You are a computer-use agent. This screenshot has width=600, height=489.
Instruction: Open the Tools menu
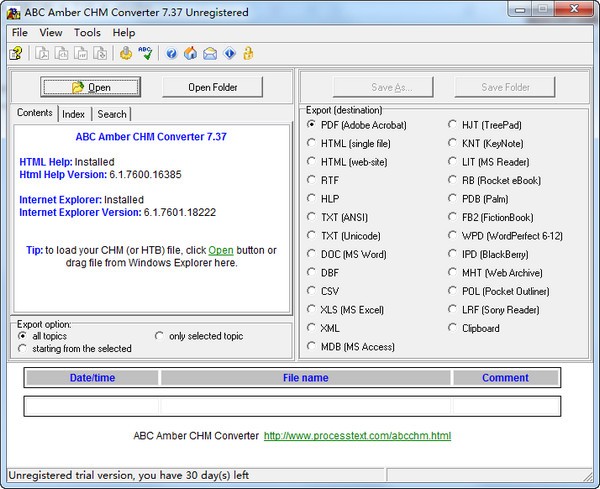pos(87,33)
